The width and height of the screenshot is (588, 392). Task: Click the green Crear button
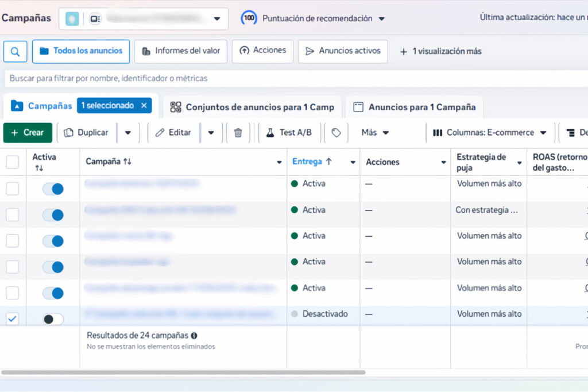click(x=28, y=133)
